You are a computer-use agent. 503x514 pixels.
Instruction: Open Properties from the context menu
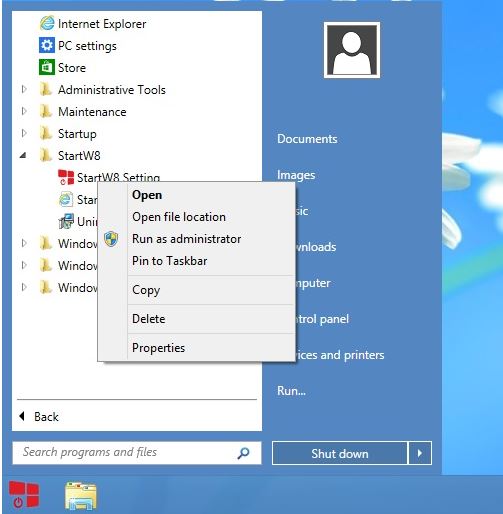[211, 348]
